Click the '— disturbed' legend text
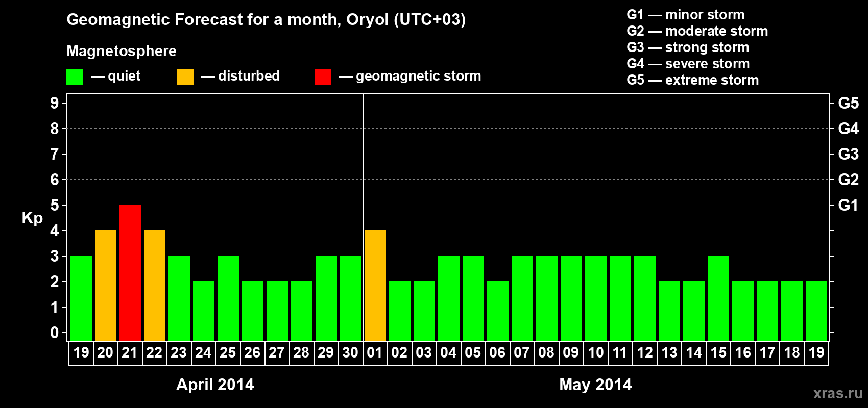Screen dimensions: 868x408 [240, 76]
